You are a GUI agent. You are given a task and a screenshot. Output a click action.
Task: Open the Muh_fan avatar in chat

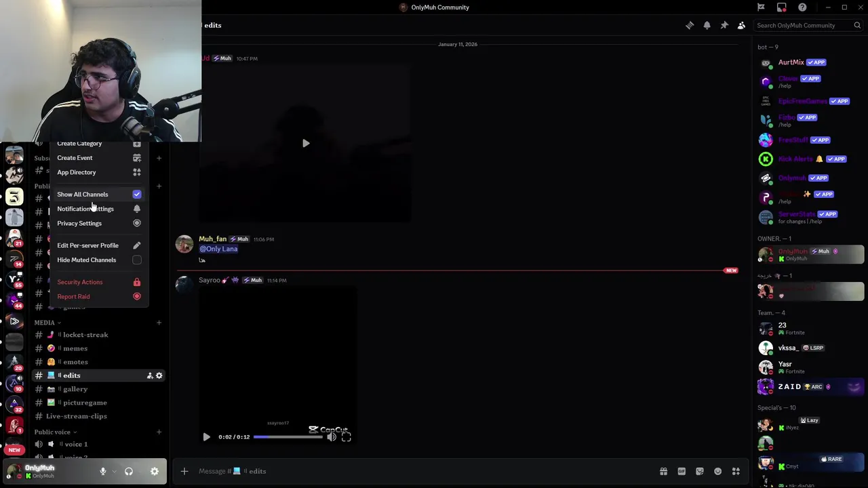pos(184,245)
